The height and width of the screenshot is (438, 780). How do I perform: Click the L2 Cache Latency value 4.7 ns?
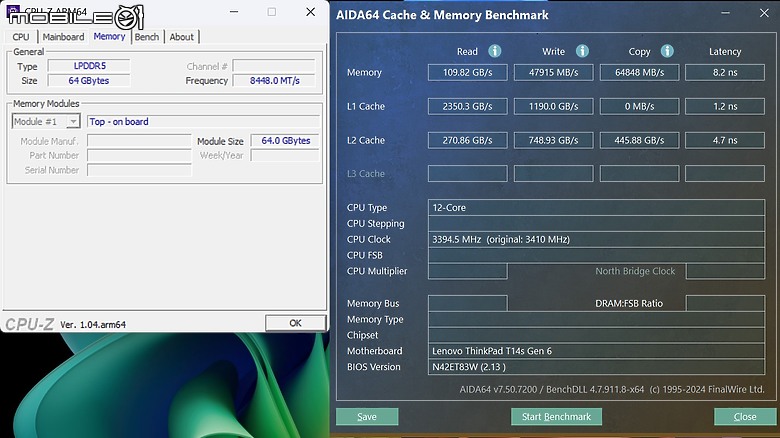pos(725,140)
